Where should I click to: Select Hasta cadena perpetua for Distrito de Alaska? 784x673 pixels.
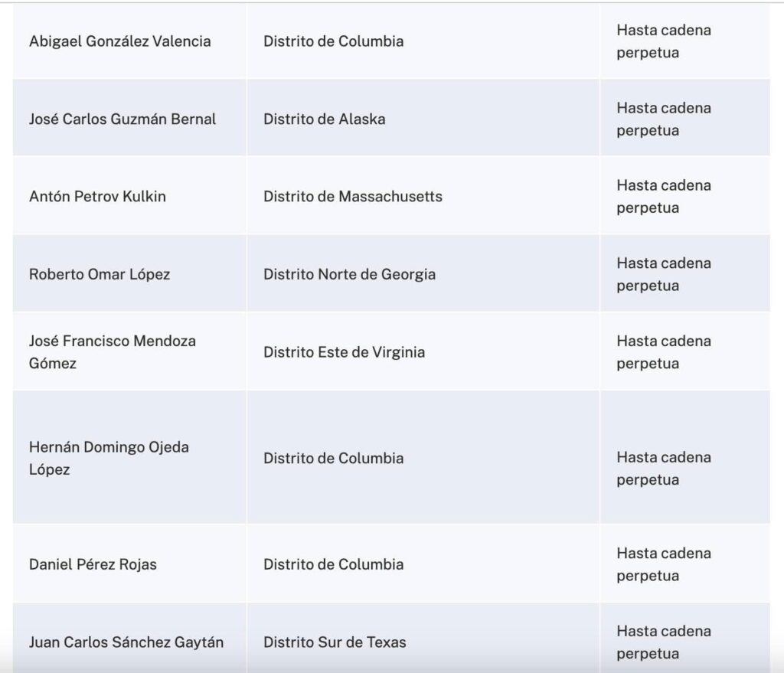click(x=664, y=119)
